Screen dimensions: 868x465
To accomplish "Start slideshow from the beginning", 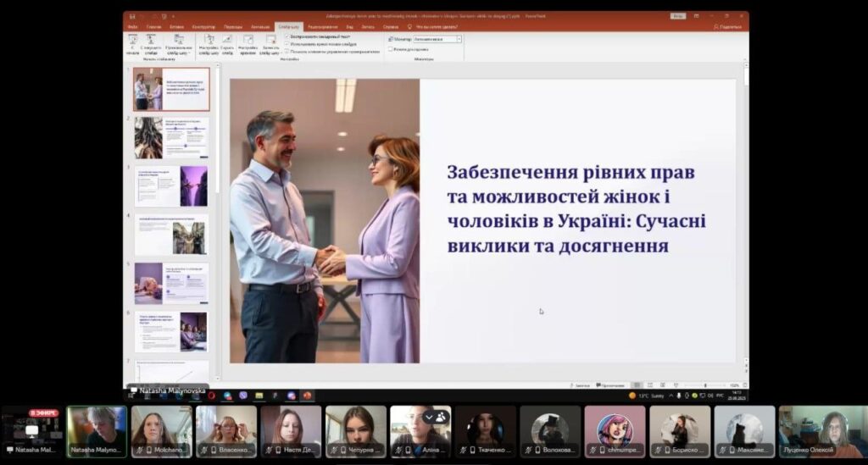I will click(x=132, y=42).
